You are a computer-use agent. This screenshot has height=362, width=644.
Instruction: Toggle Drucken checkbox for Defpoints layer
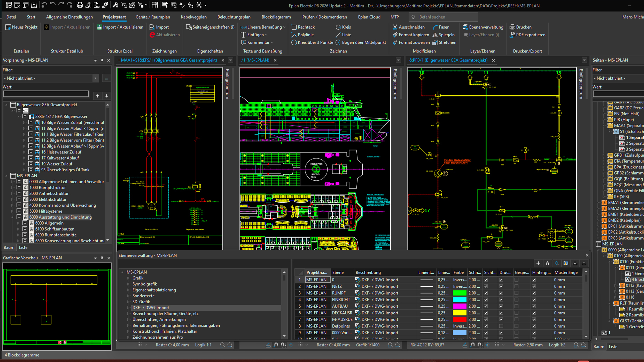click(x=501, y=326)
